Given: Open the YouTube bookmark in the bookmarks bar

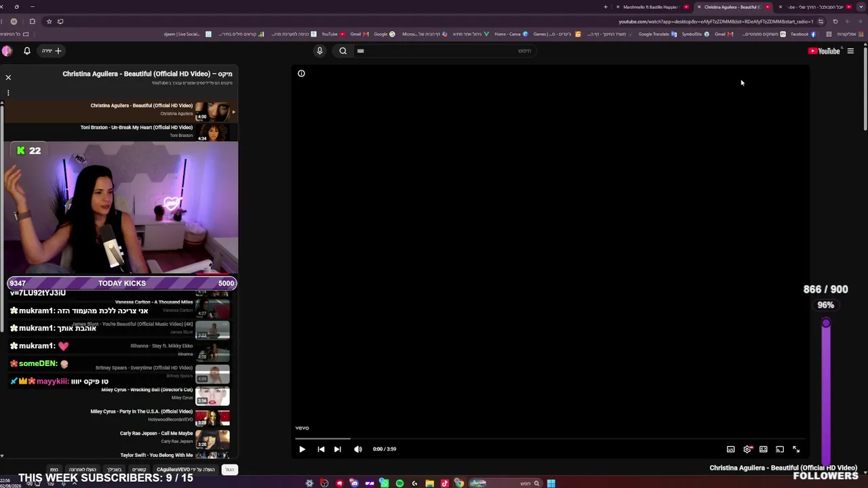Looking at the screenshot, I should pyautogui.click(x=333, y=34).
